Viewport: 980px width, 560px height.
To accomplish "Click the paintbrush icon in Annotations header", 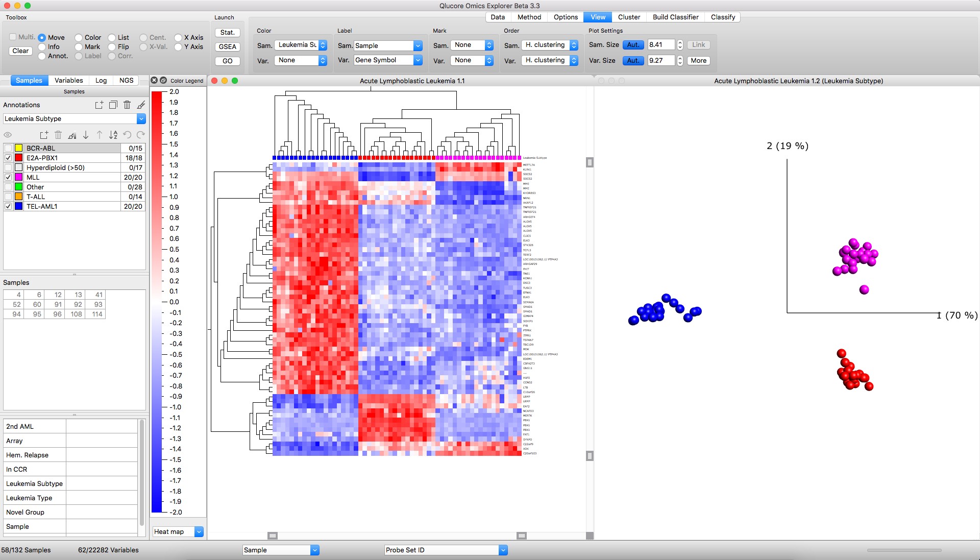I will [141, 105].
